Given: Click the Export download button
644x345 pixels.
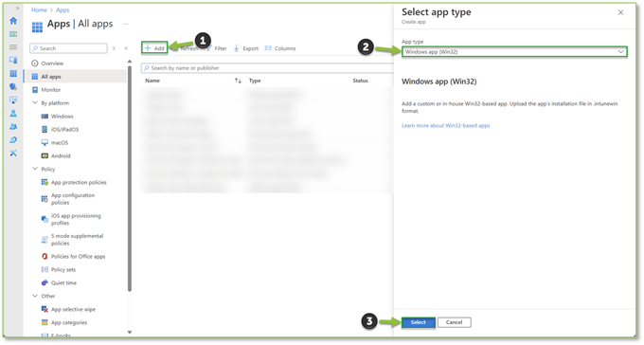Looking at the screenshot, I should 246,48.
